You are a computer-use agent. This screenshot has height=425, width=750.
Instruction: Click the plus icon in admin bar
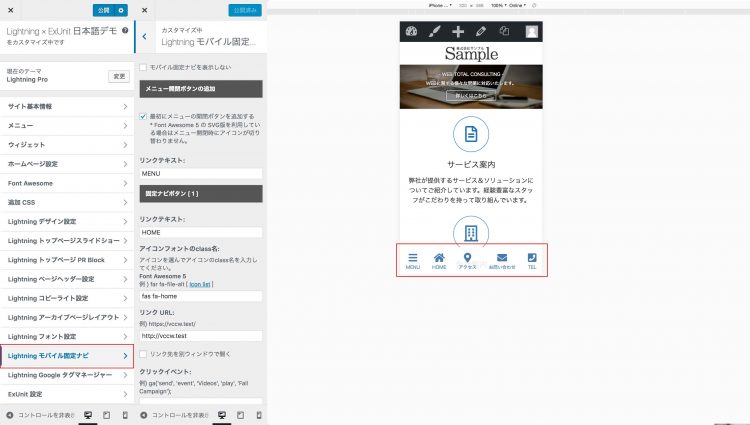(458, 32)
